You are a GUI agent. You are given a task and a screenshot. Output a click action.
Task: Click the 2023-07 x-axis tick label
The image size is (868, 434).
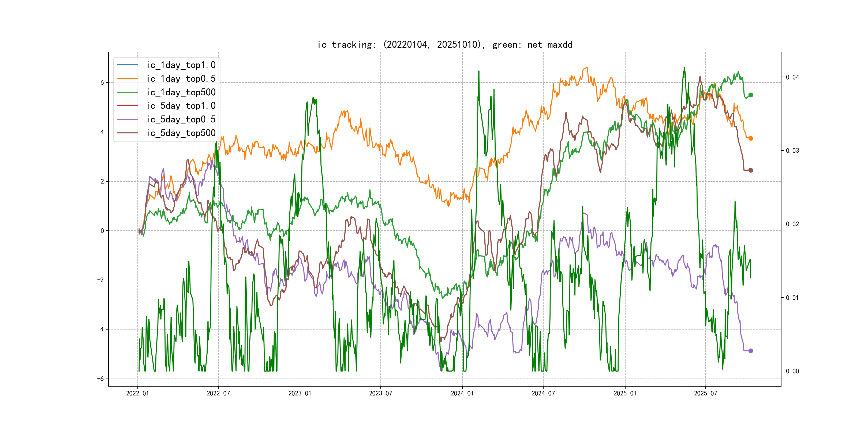(x=380, y=393)
